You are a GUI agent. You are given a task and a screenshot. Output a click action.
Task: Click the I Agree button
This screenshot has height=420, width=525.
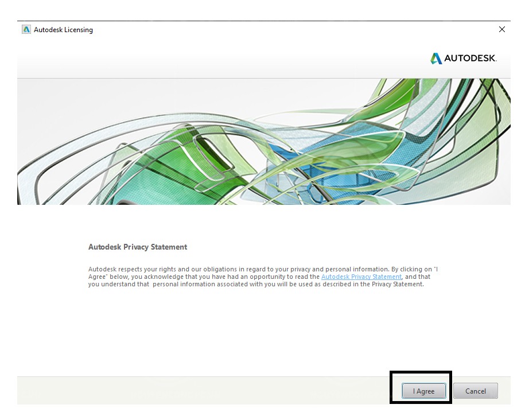coord(424,391)
